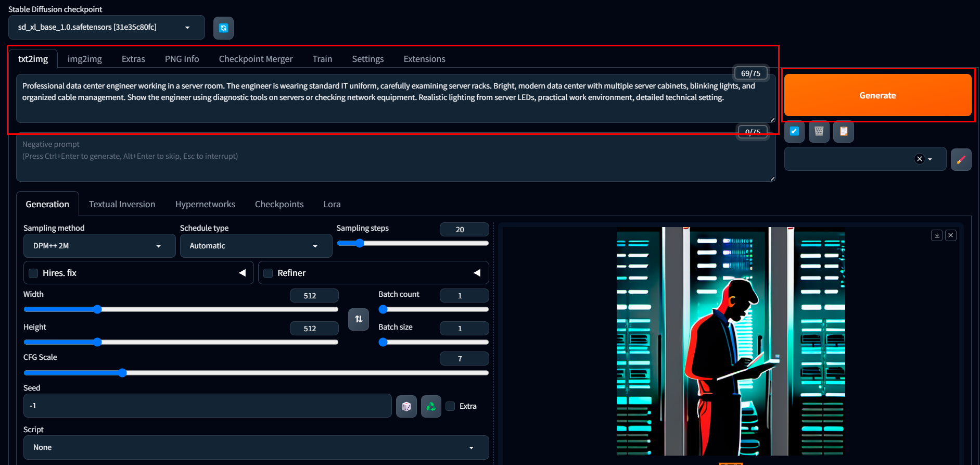
Task: Open the Sampling method dropdown
Action: (x=99, y=246)
